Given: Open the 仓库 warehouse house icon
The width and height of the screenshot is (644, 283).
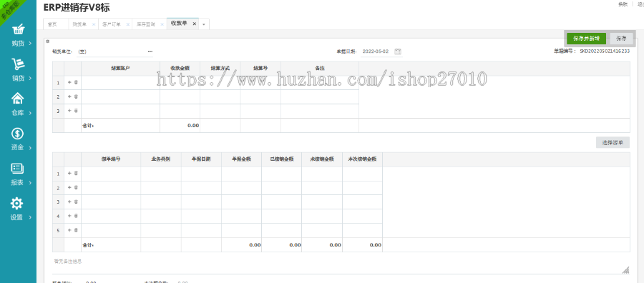Looking at the screenshot, I should click(x=18, y=99).
